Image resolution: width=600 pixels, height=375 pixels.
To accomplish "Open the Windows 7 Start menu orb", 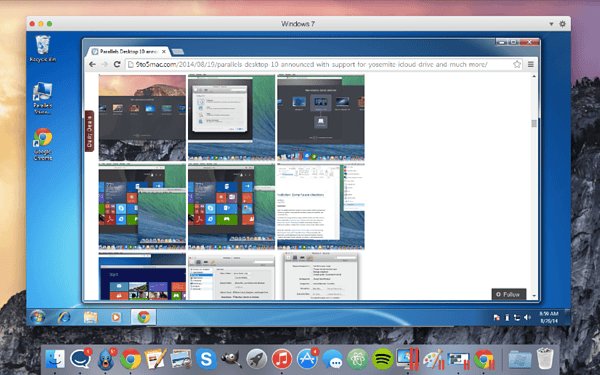I will 38,317.
